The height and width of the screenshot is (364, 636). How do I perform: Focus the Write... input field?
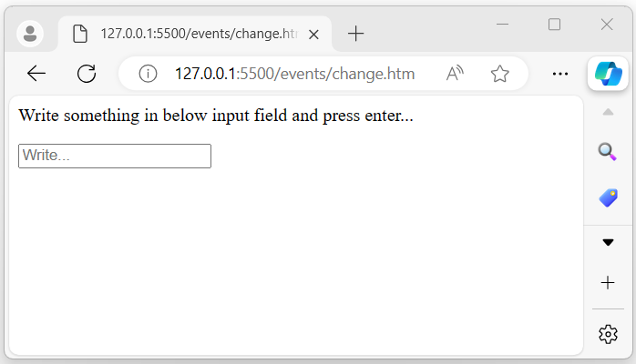click(x=115, y=156)
